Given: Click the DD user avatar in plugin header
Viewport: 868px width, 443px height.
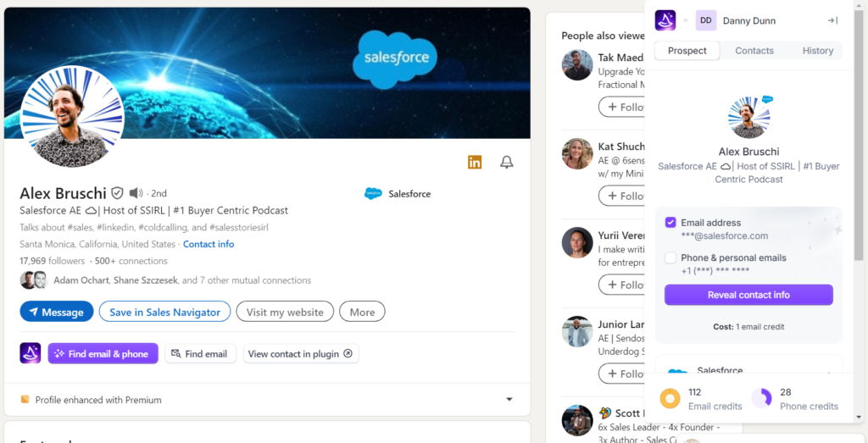Looking at the screenshot, I should [x=706, y=20].
